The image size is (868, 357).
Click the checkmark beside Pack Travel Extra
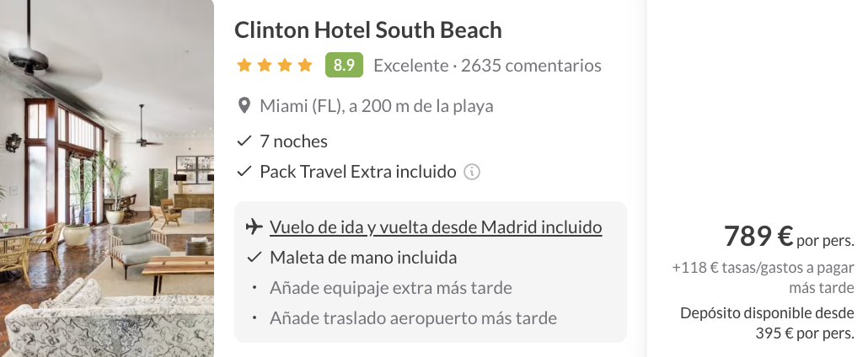pyautogui.click(x=244, y=172)
